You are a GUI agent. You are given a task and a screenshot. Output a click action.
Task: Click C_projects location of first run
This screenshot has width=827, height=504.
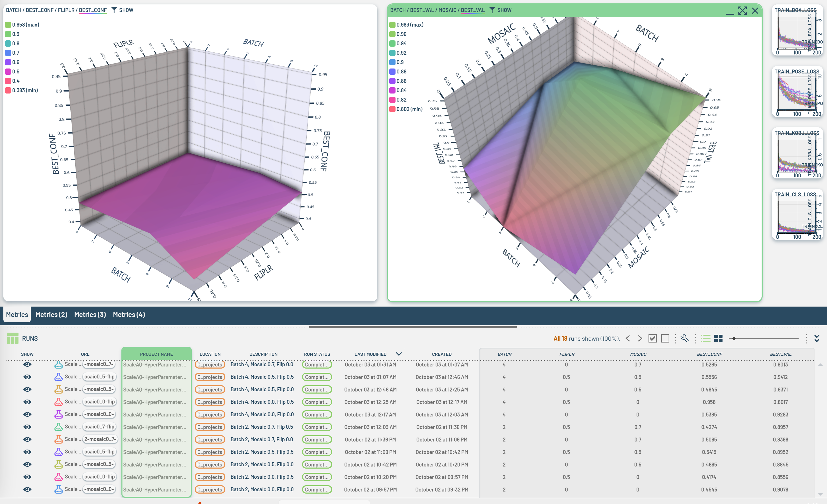210,364
